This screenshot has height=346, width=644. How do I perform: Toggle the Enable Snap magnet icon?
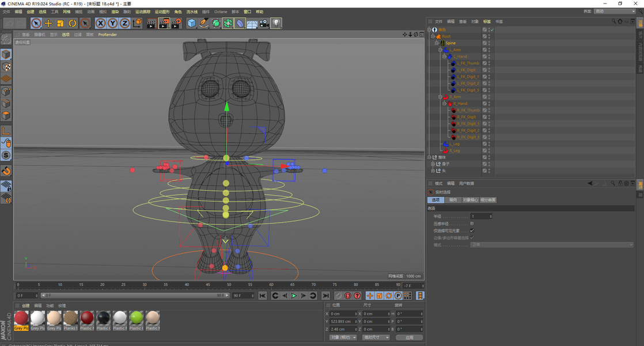[x=6, y=171]
